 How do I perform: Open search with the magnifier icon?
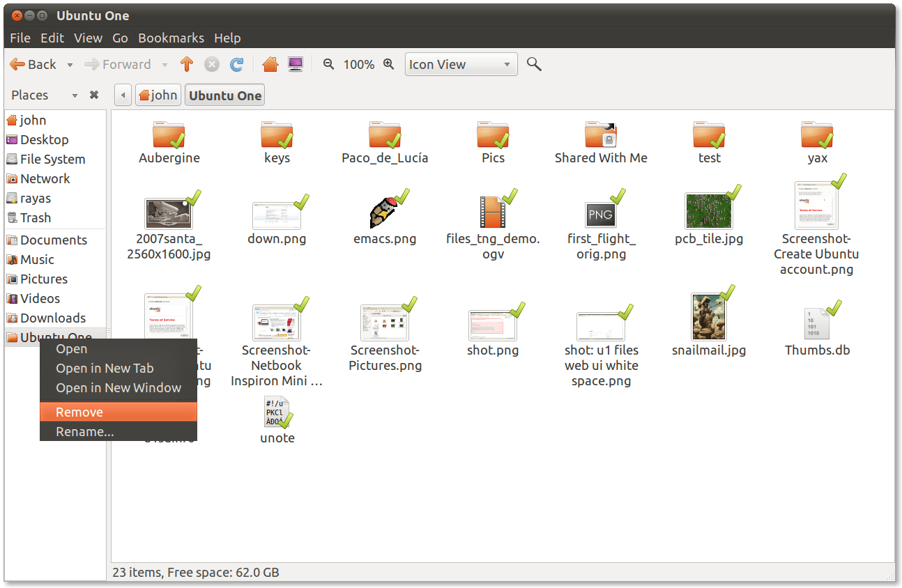[534, 63]
